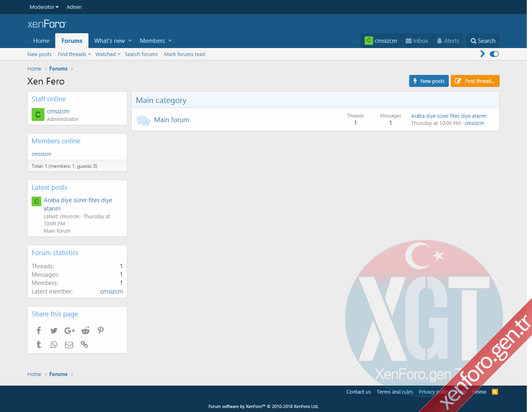This screenshot has width=532, height=412.
Task: Share page via Pinterest icon
Action: click(x=100, y=330)
